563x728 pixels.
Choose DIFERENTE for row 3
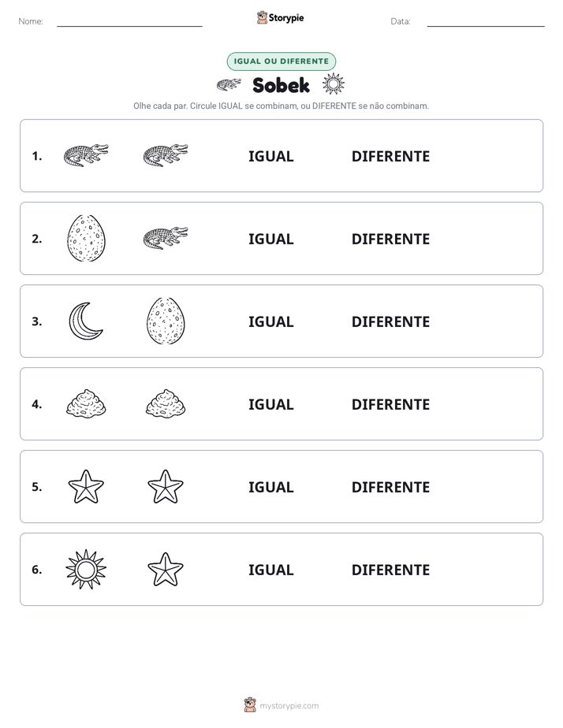390,321
